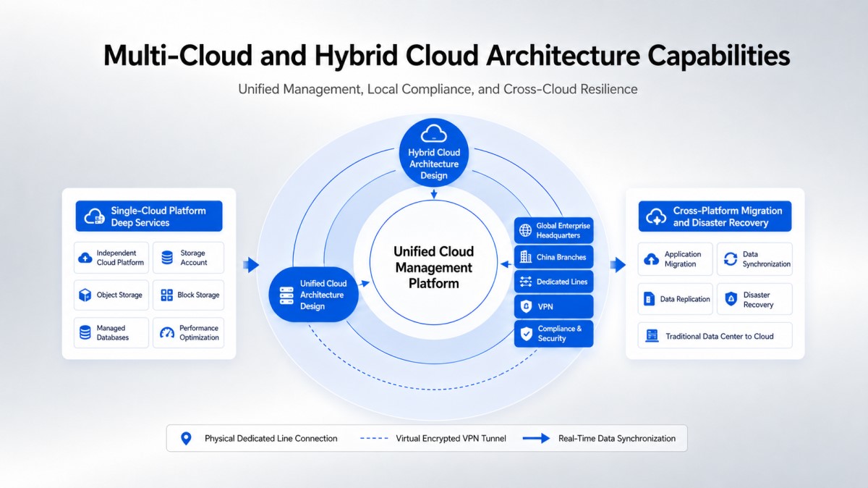Click the shield icon beside VPN
The height and width of the screenshot is (488, 868).
(x=525, y=307)
